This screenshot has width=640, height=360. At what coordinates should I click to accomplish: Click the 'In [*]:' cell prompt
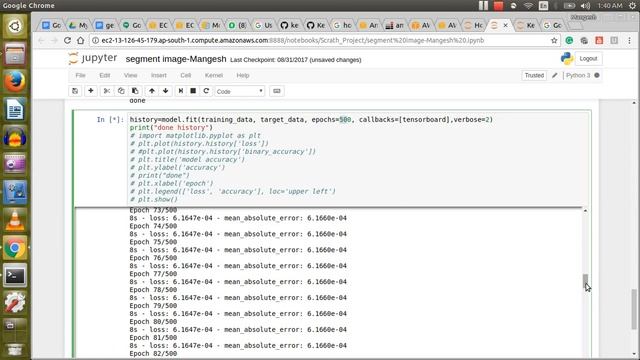[x=110, y=120]
